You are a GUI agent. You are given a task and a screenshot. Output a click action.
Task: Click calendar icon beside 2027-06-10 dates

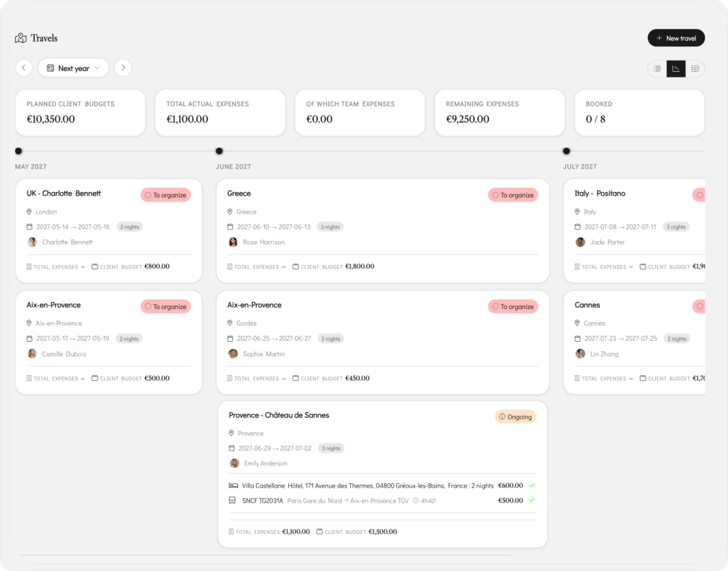230,227
